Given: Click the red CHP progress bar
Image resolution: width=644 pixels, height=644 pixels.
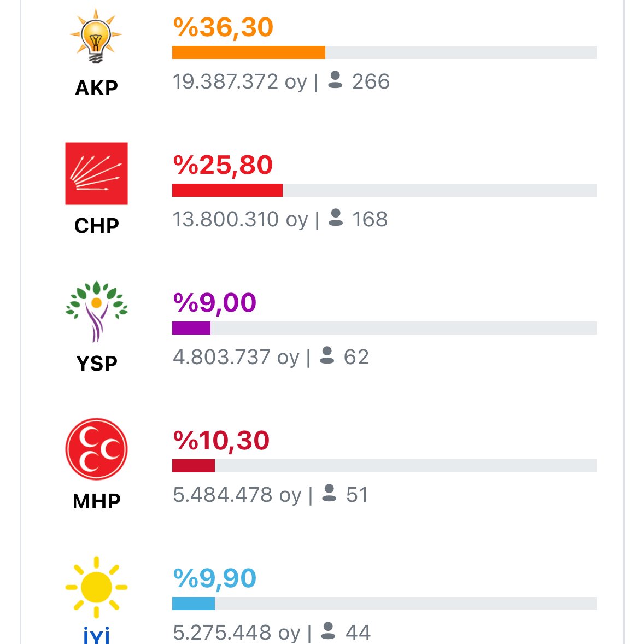Looking at the screenshot, I should pyautogui.click(x=227, y=190).
